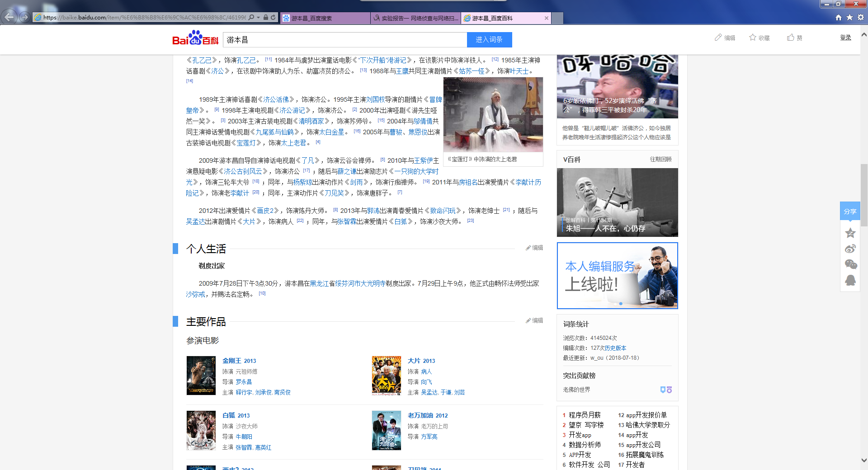The image size is (868, 470).
Task: Open 老万加油 movie poster thumbnail
Action: [x=387, y=430]
